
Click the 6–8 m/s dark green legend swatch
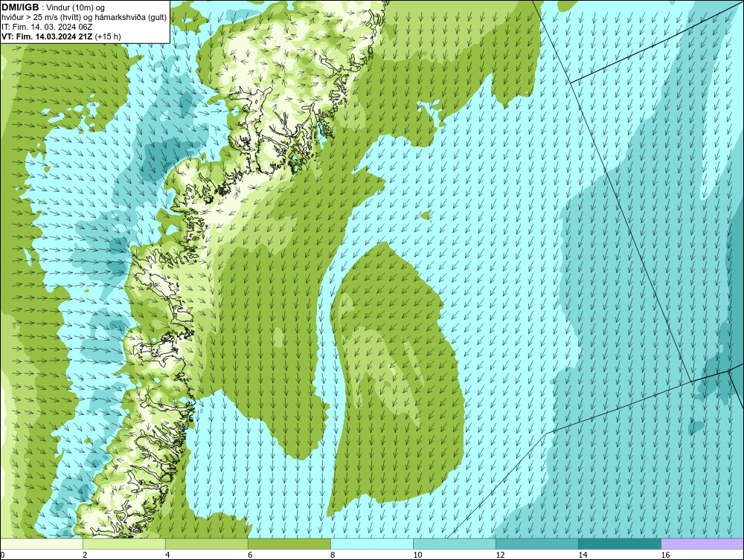pos(289,544)
